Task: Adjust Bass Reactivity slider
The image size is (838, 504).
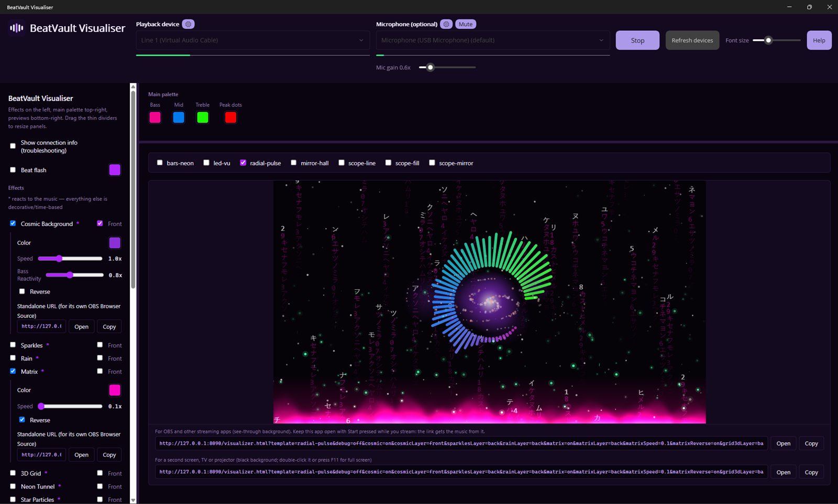Action: [74, 275]
